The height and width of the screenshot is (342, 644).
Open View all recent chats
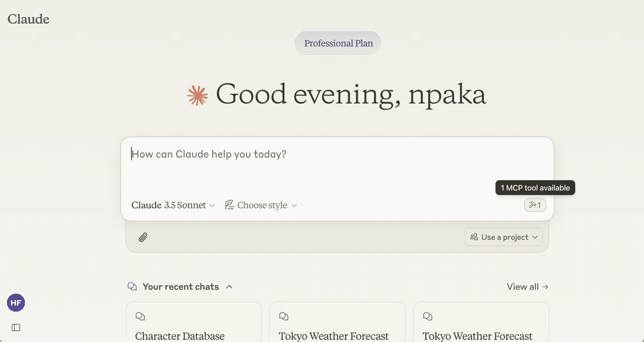527,286
